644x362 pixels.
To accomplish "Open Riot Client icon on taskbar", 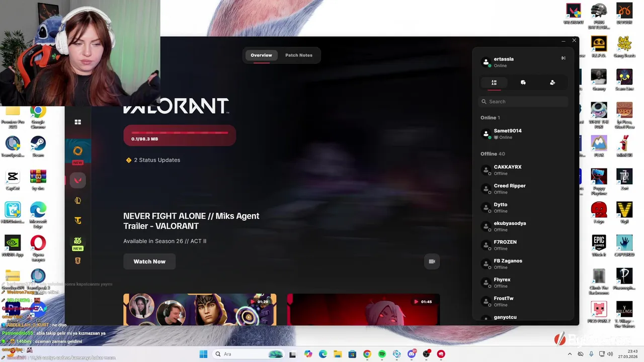I will [x=441, y=354].
